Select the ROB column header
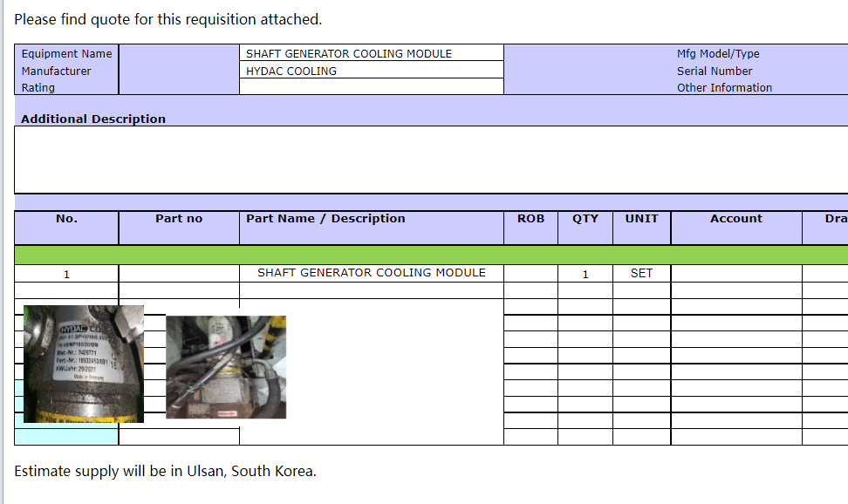848x504 pixels. click(530, 219)
